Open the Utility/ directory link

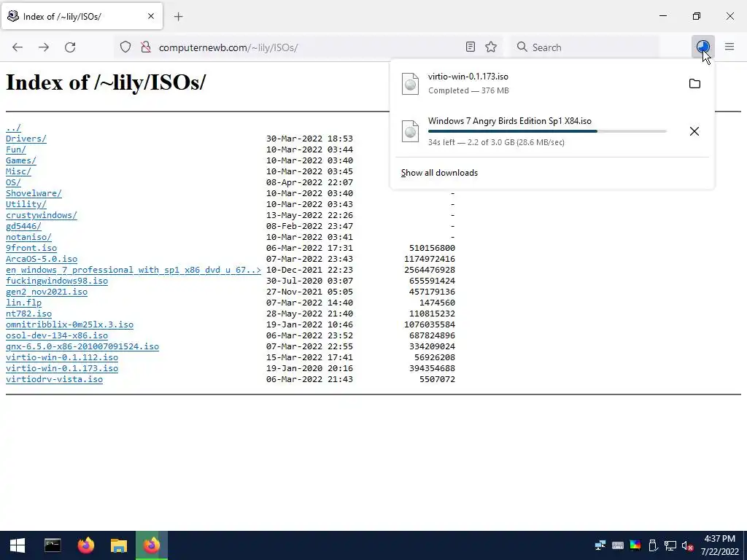(26, 204)
